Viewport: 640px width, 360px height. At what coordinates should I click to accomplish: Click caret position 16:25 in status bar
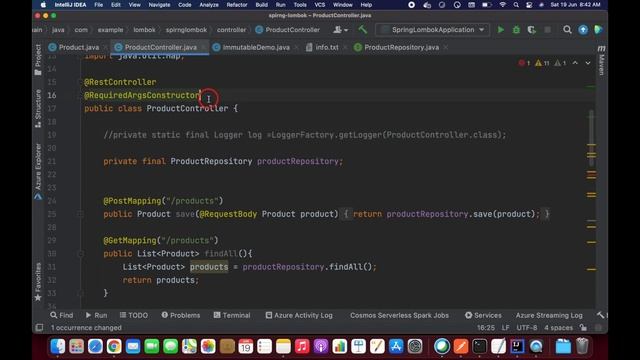coord(486,328)
